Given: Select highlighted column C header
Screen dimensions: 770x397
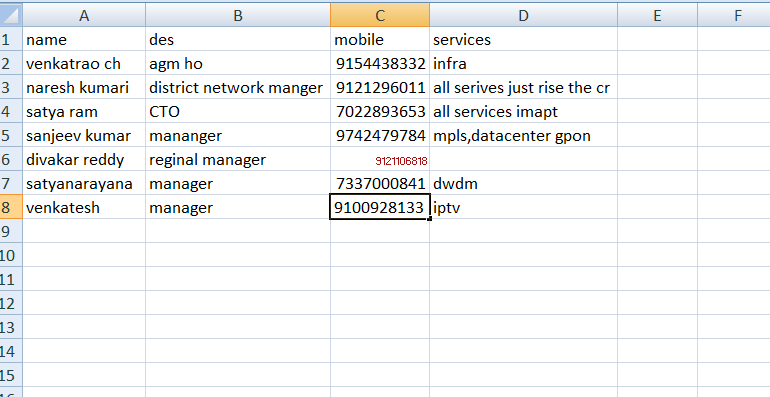Looking at the screenshot, I should [x=380, y=15].
